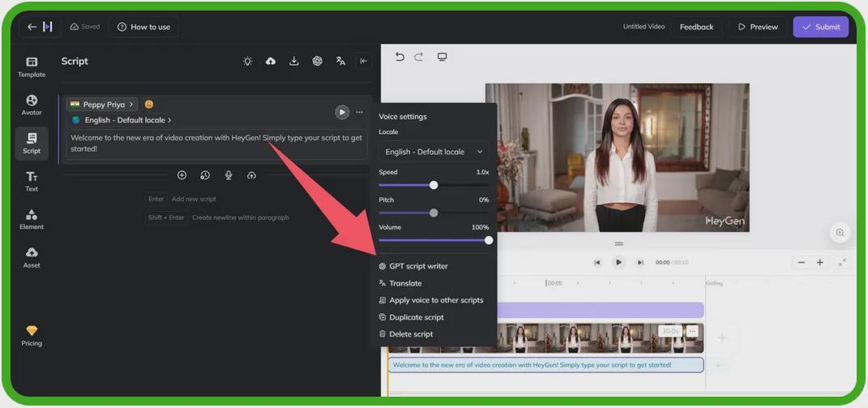Expand the Locale dropdown in Voice settings
This screenshot has width=868, height=408.
point(434,152)
